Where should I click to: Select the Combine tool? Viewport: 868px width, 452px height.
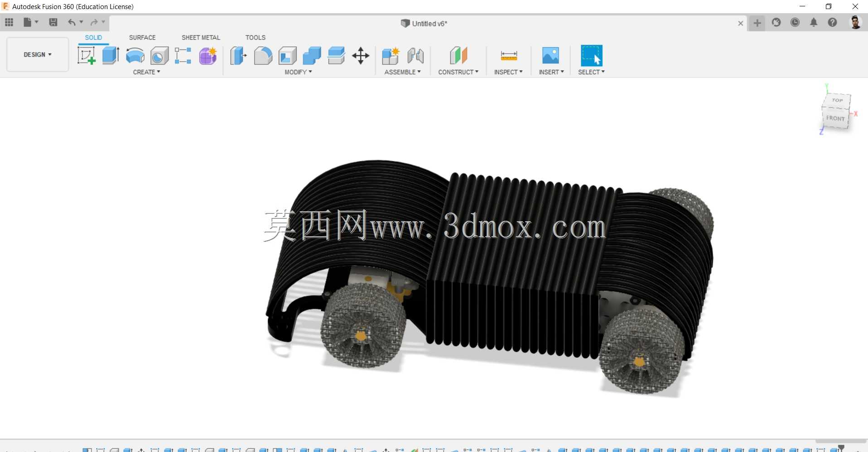tap(312, 56)
